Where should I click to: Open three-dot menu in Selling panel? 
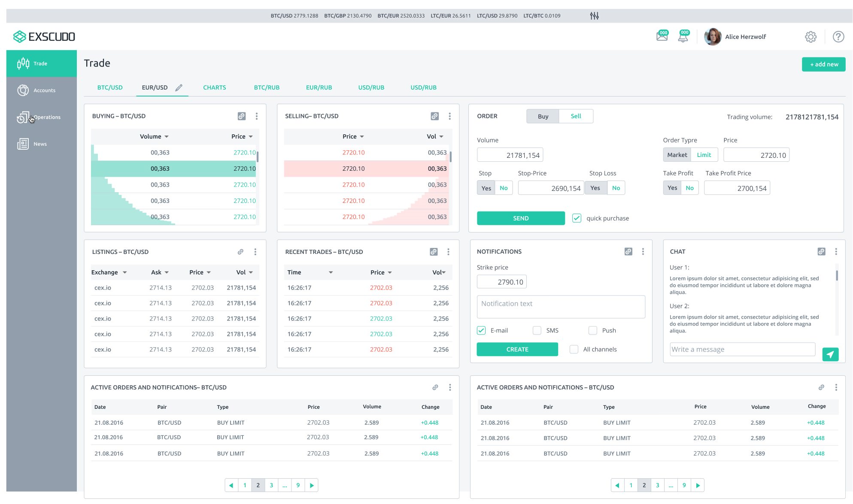coord(449,116)
